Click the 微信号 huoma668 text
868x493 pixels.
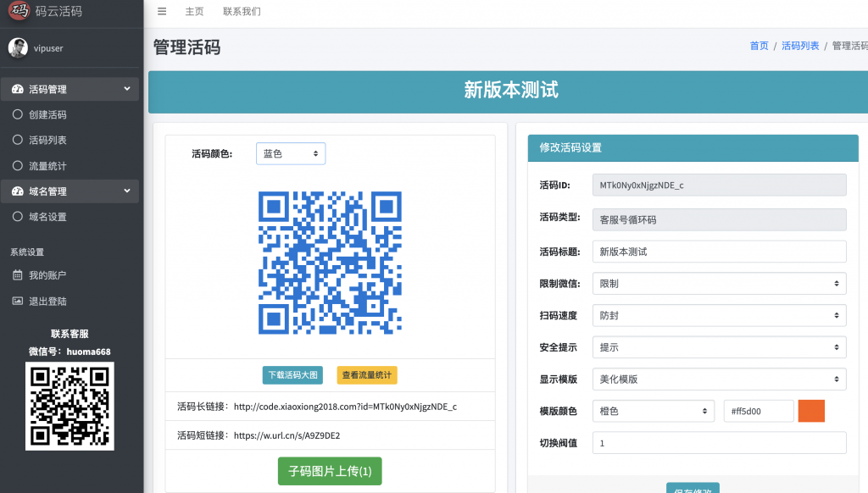(x=70, y=352)
